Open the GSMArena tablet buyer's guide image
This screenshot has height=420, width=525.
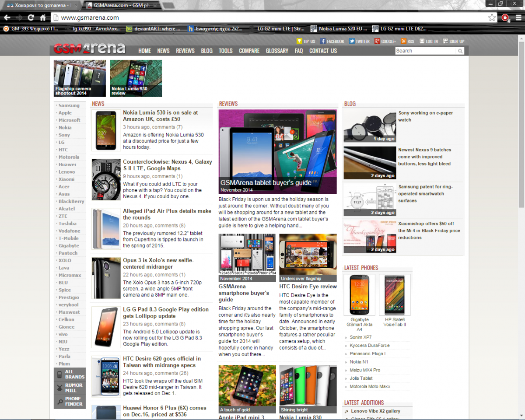coord(278,152)
